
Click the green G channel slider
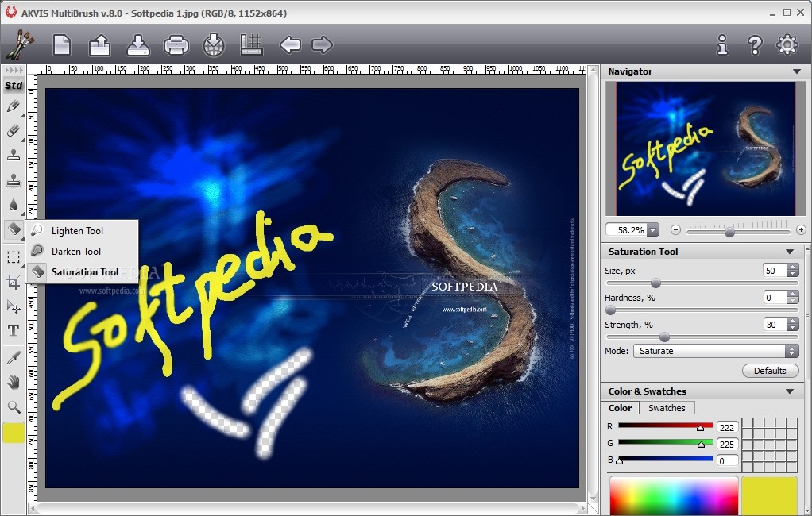(666, 442)
